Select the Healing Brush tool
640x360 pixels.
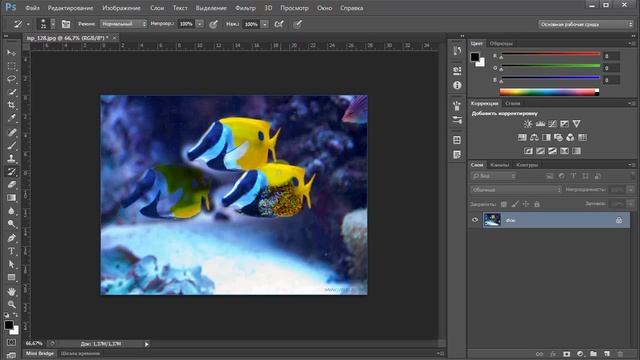[11, 132]
